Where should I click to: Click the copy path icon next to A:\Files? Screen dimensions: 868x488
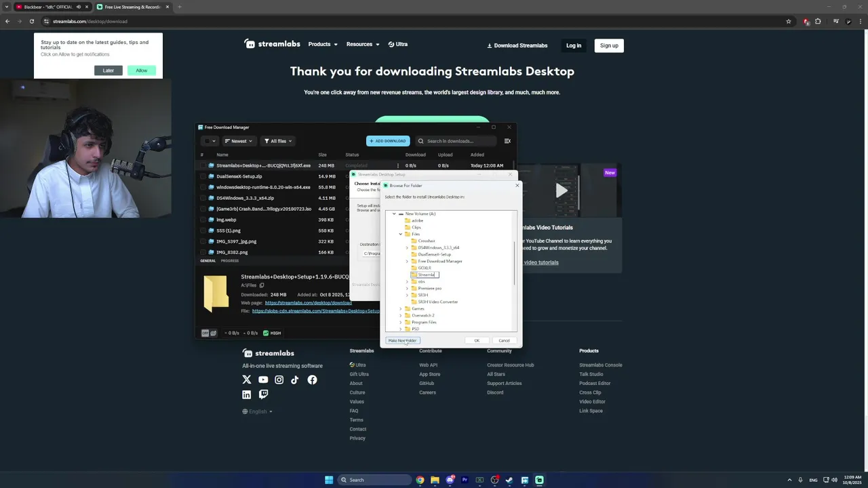pyautogui.click(x=262, y=285)
